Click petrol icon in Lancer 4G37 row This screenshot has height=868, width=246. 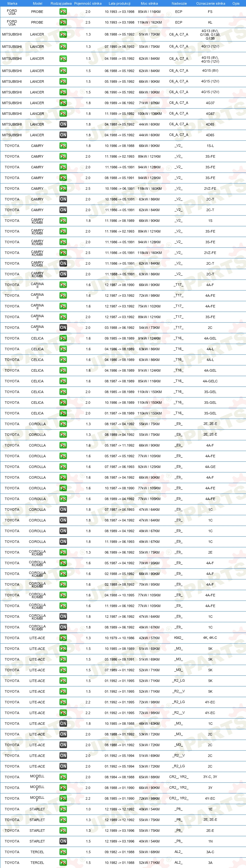pos(63,103)
